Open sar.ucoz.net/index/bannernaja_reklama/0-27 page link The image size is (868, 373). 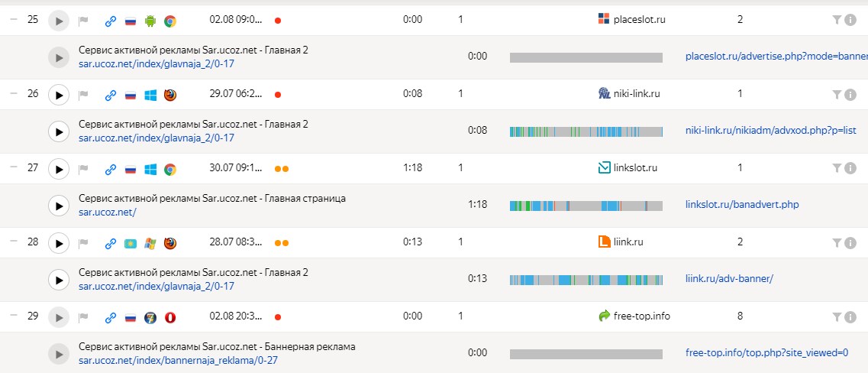tap(178, 360)
